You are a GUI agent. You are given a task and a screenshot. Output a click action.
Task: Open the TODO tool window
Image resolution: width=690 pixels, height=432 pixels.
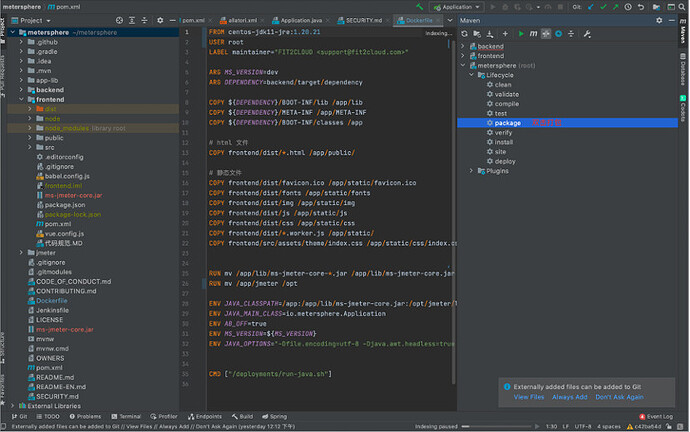(48, 416)
